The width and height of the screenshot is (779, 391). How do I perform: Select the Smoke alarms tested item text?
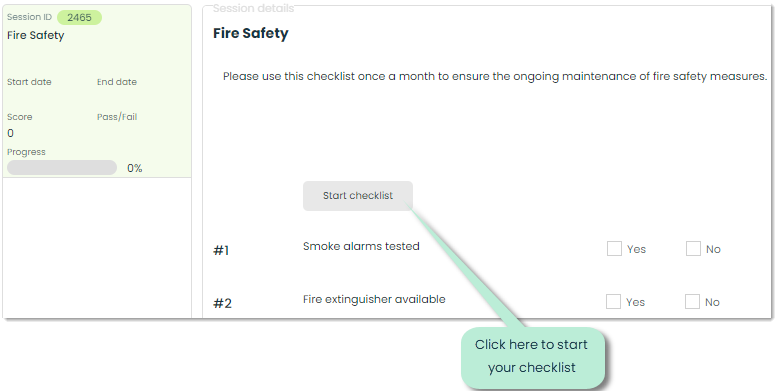(361, 246)
